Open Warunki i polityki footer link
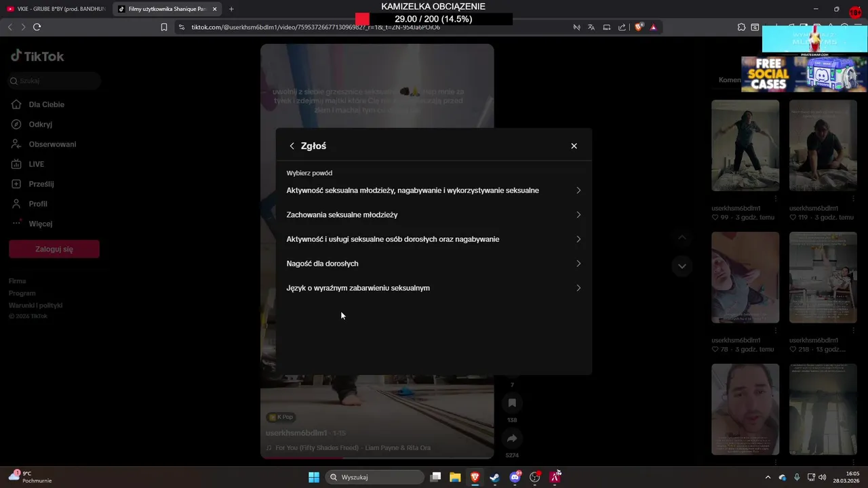This screenshot has width=868, height=488. [x=35, y=305]
